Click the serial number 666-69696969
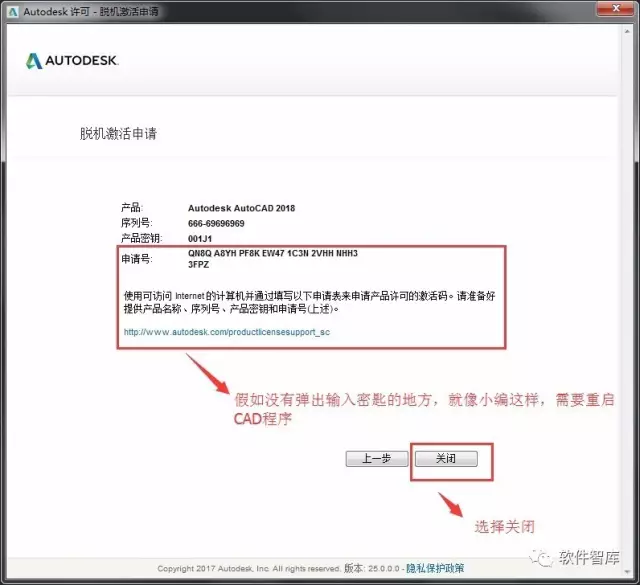The image size is (640, 585). (216, 223)
